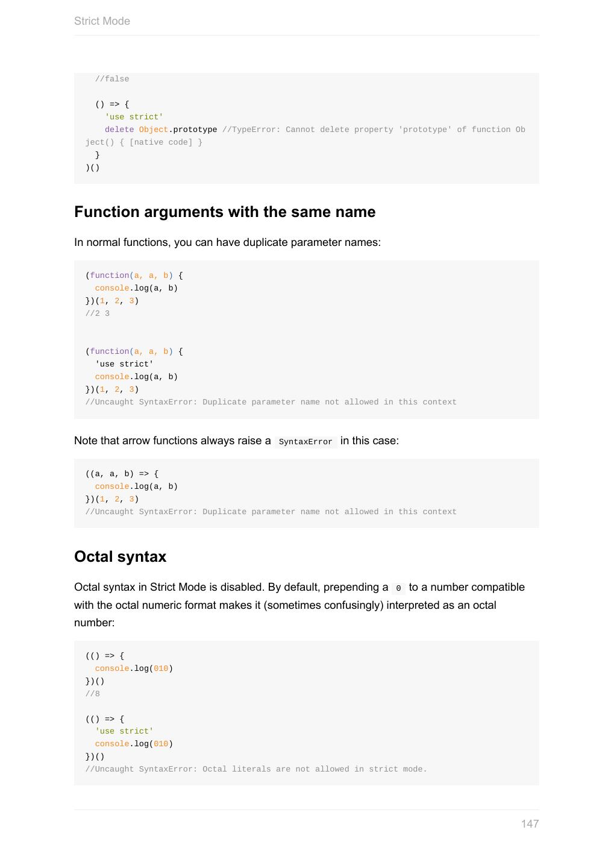Click page number 147 in the footer
Image resolution: width=614 pixels, height=868 pixels.
530,823
